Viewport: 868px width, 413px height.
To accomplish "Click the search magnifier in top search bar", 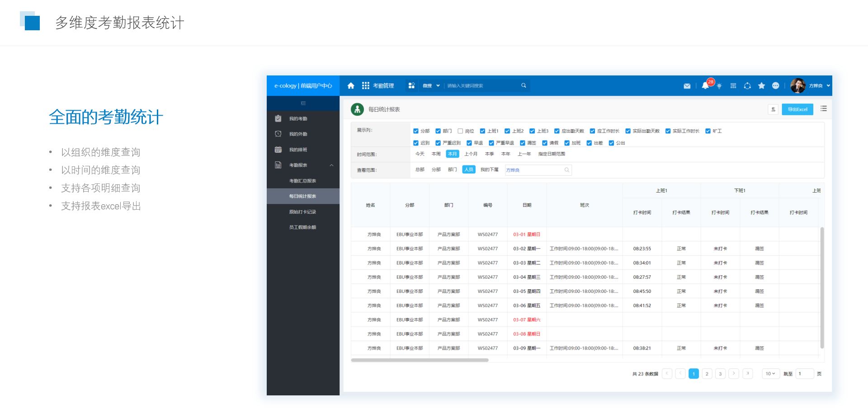I will [524, 85].
